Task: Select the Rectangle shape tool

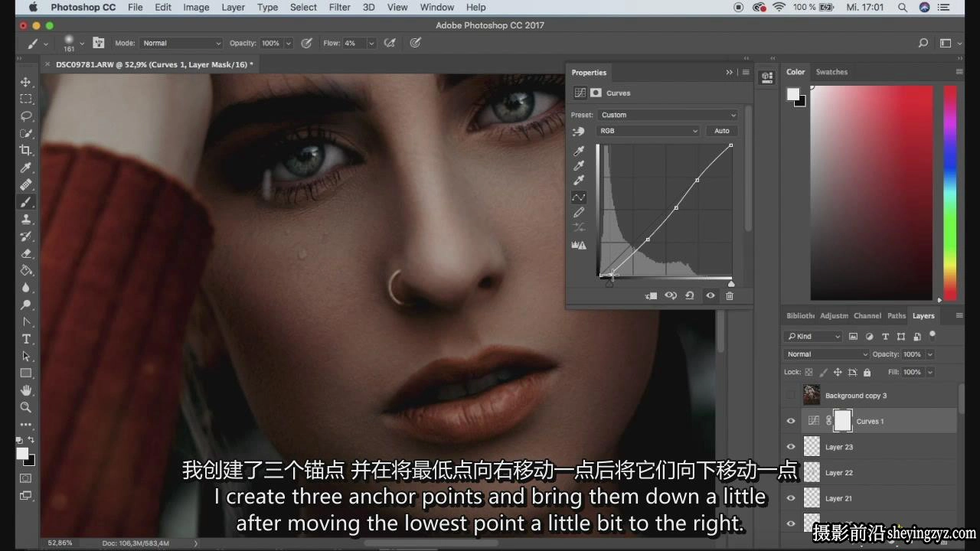Action: [x=26, y=373]
